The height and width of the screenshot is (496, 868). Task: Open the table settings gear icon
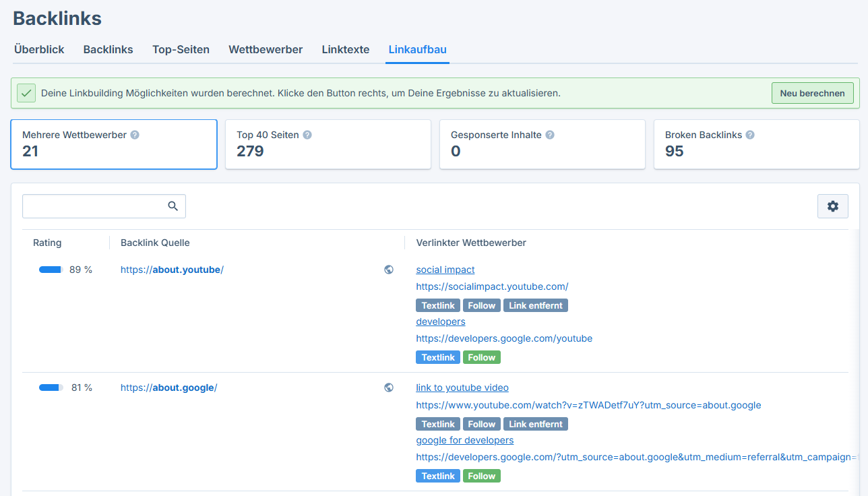[833, 206]
